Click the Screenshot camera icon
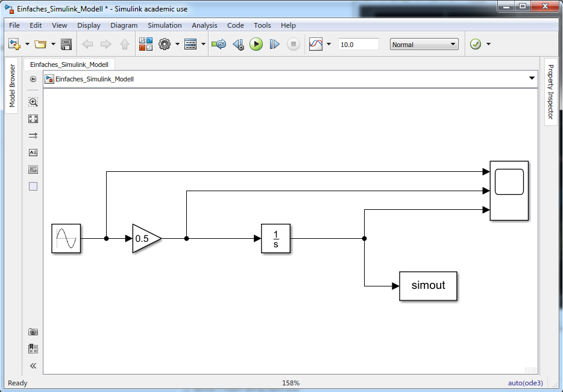This screenshot has width=563, height=392. point(33,332)
